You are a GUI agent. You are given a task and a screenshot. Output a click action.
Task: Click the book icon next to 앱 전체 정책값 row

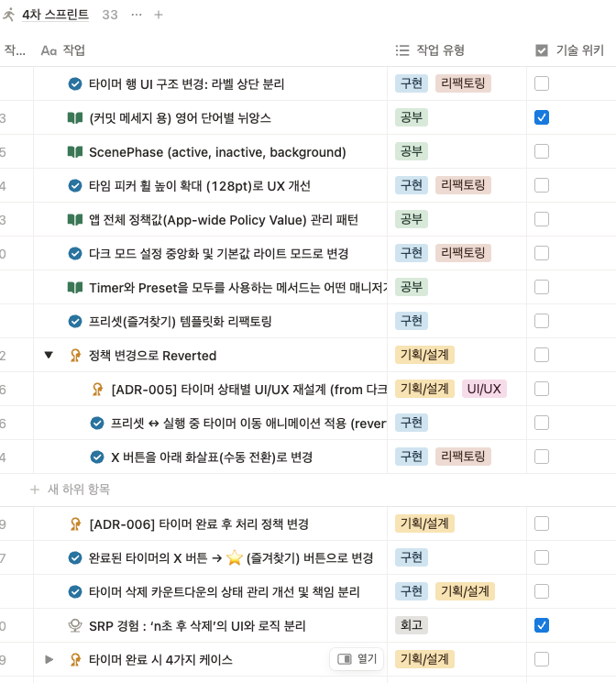[75, 219]
